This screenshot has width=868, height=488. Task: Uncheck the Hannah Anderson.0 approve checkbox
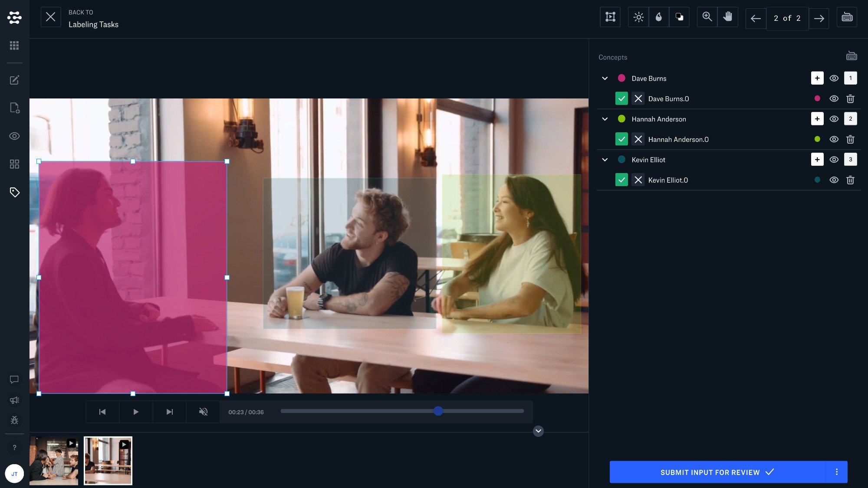(x=621, y=139)
